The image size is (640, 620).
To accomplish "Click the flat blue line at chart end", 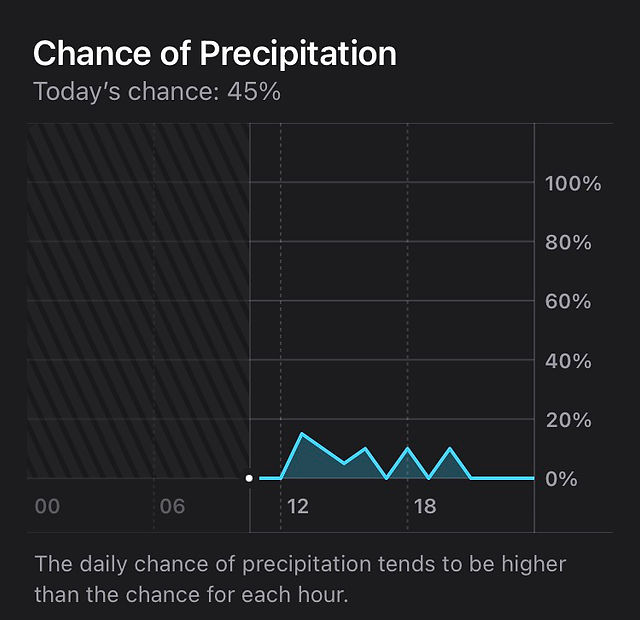I will tap(502, 478).
